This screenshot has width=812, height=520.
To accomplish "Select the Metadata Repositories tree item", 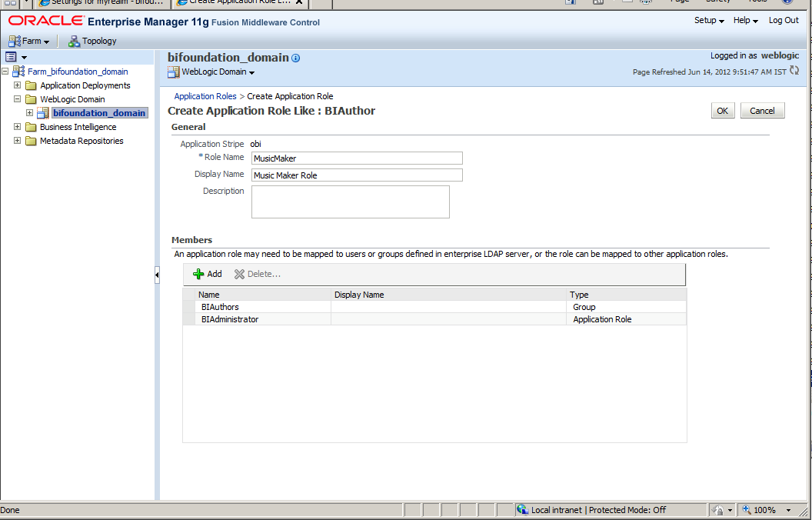I will point(80,140).
